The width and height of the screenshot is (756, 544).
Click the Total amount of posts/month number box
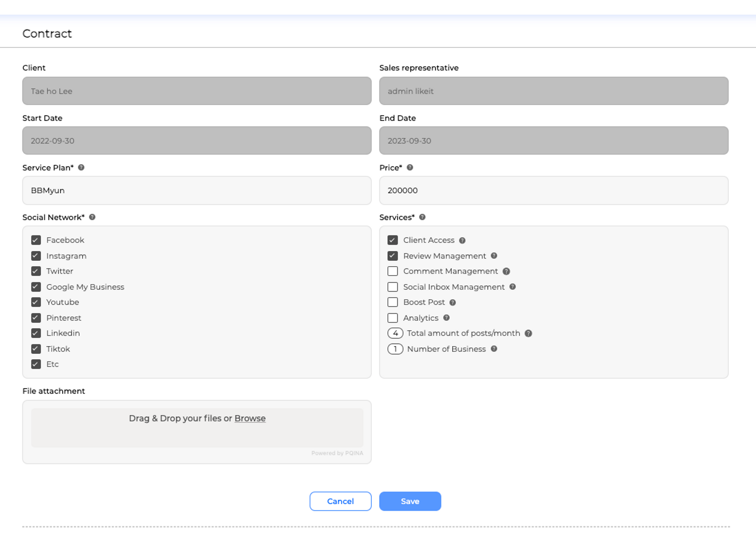(395, 333)
